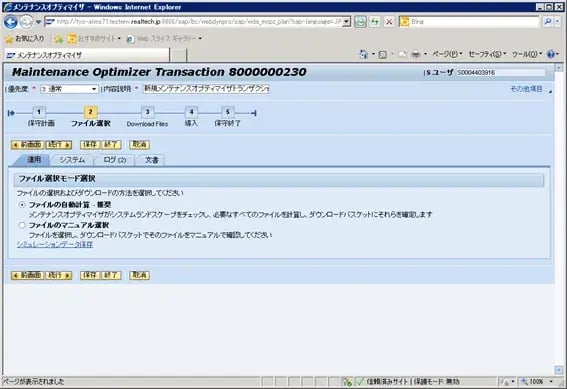Screen dimensions: 567x389
Task: Click the S ユーザ input field
Action: (x=500, y=72)
